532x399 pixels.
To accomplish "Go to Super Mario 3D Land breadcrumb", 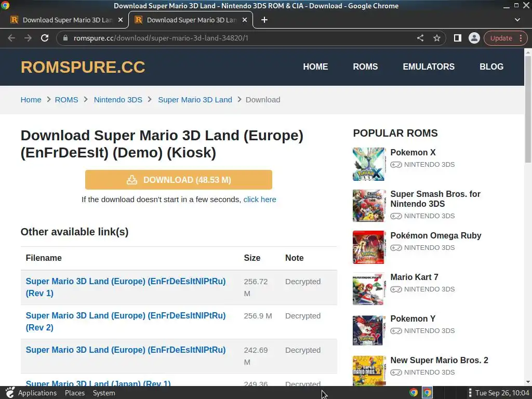I will coord(195,100).
